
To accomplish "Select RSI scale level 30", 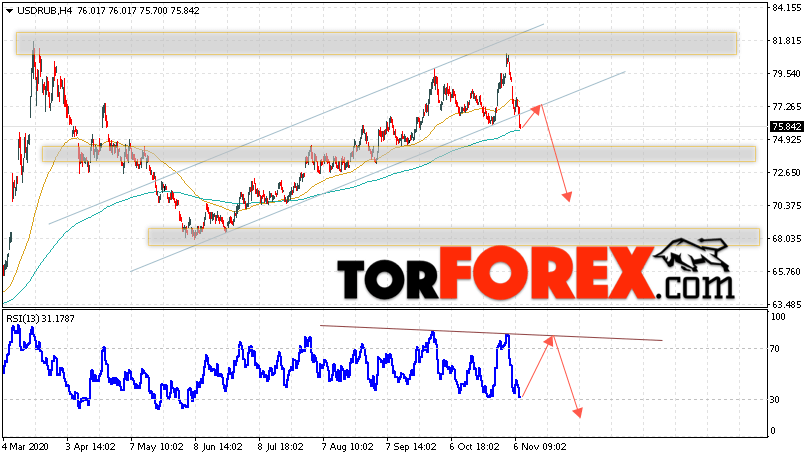I will tap(775, 400).
